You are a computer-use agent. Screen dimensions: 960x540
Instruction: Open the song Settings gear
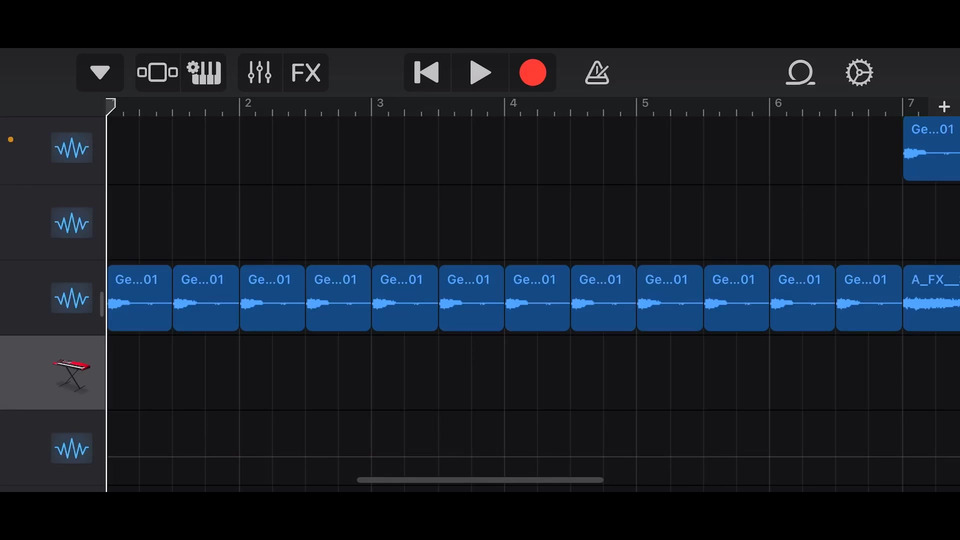click(859, 73)
